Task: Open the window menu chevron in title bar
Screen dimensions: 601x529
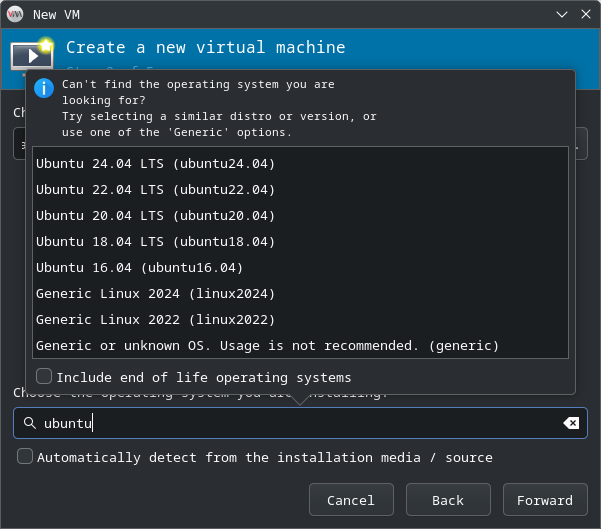Action: click(562, 15)
